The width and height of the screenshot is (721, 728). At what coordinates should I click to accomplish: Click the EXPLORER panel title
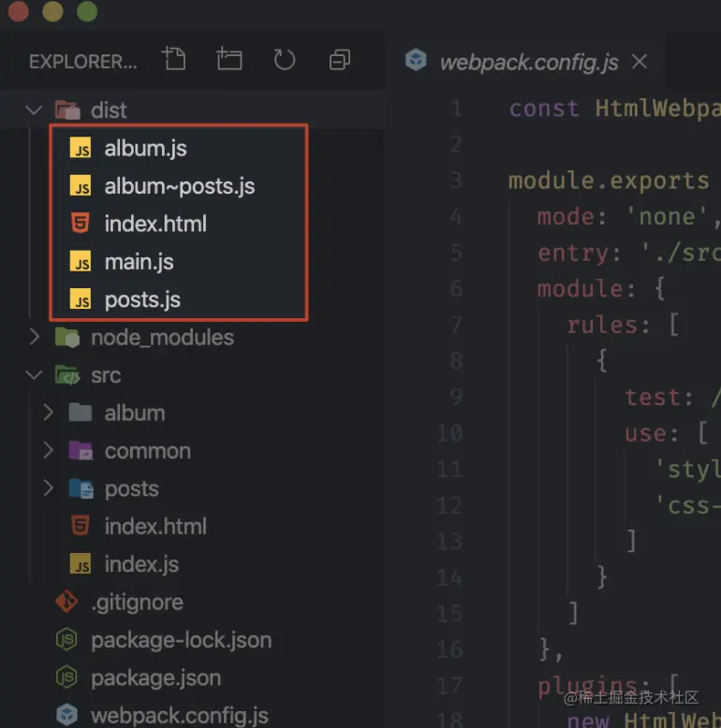82,61
